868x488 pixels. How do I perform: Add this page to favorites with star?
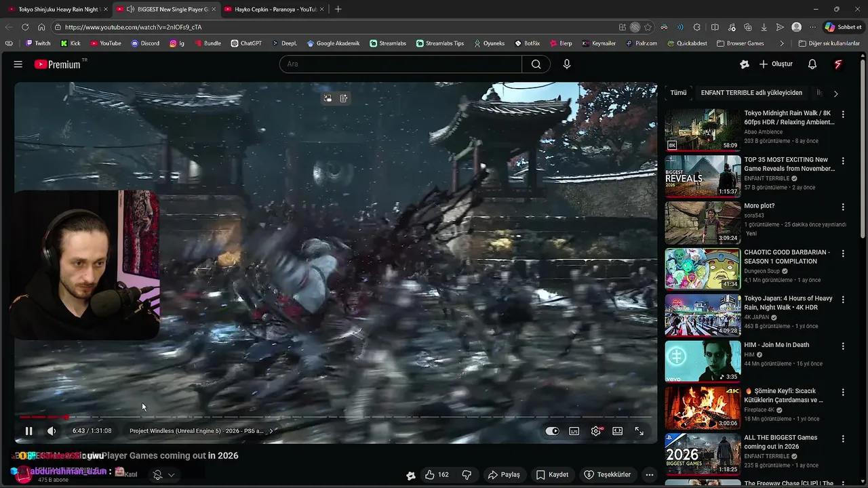click(648, 27)
